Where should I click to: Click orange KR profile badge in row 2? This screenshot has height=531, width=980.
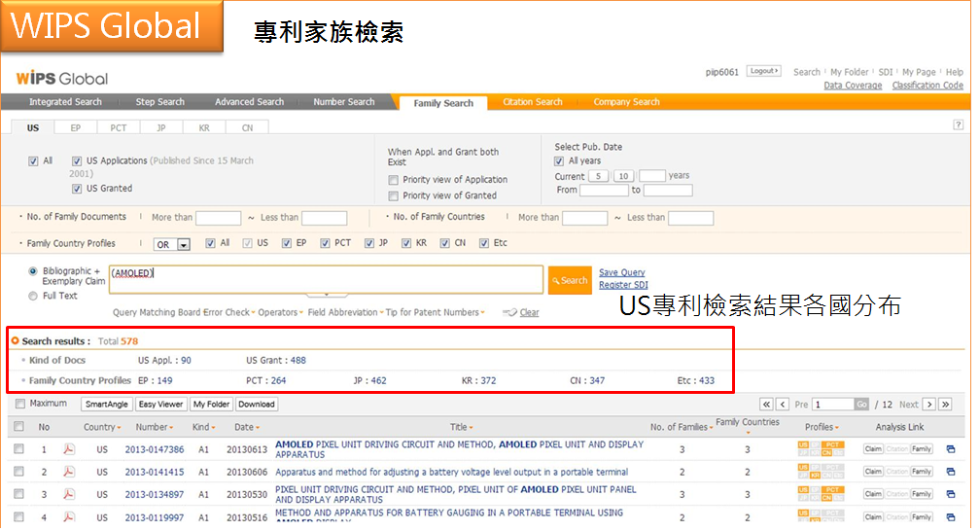click(x=815, y=476)
